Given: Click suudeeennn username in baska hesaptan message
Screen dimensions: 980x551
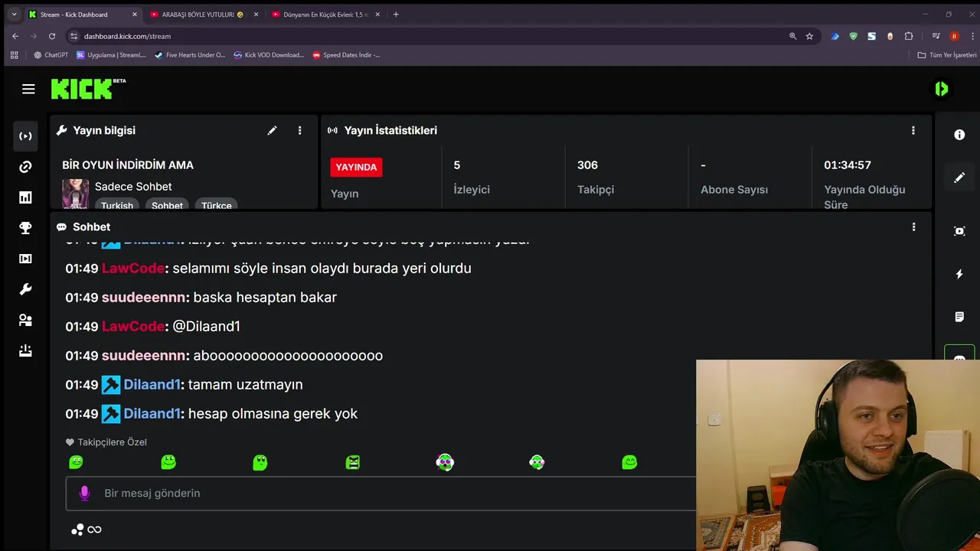Looking at the screenshot, I should tap(144, 298).
